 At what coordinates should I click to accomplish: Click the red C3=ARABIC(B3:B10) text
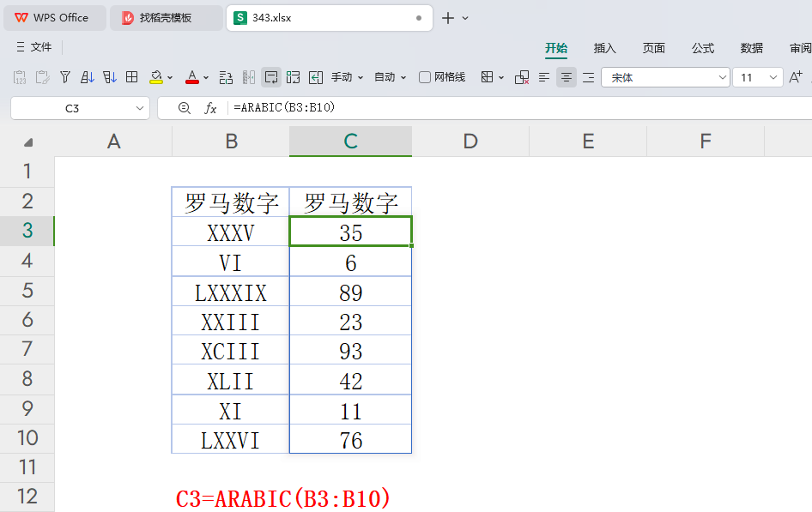[x=283, y=499]
